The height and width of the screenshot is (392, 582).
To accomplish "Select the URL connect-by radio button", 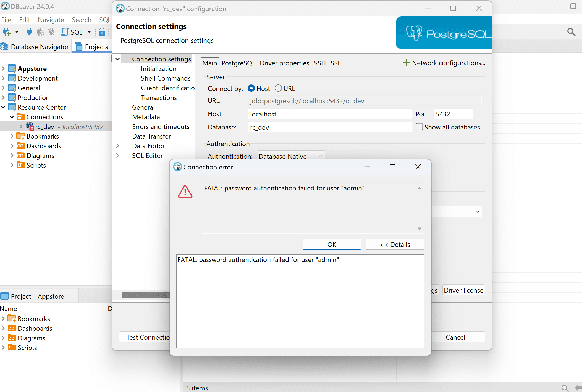I will [x=278, y=88].
